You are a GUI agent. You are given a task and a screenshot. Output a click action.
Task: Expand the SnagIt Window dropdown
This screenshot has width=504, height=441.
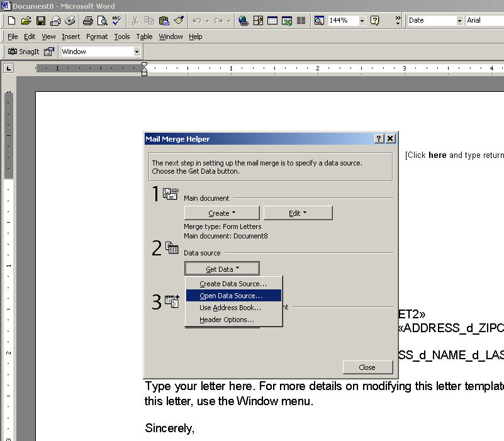click(137, 52)
